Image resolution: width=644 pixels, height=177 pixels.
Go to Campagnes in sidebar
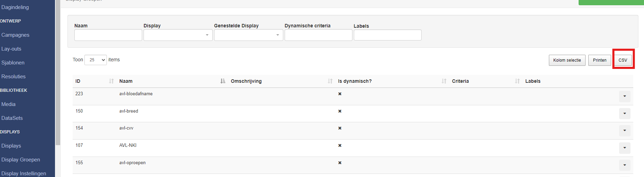[x=15, y=35]
